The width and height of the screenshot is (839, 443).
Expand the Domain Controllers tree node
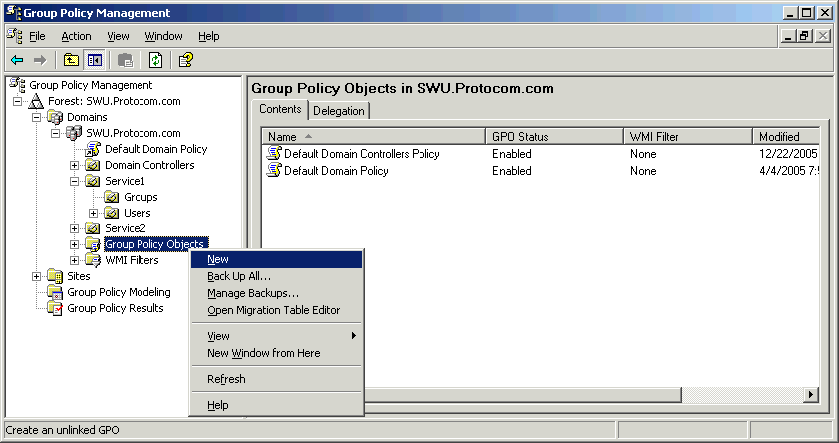click(75, 165)
